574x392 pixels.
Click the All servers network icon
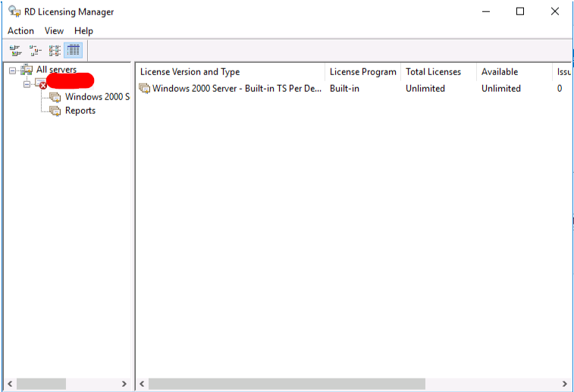pos(27,70)
